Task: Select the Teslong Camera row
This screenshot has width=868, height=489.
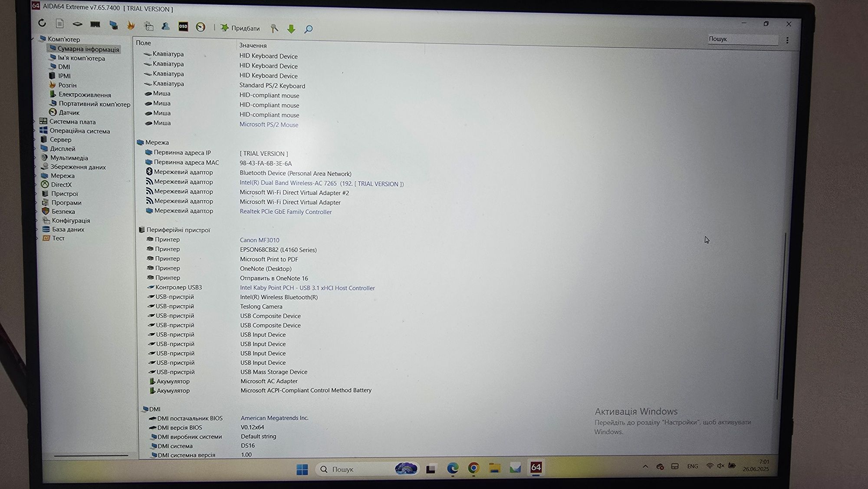Action: point(261,307)
